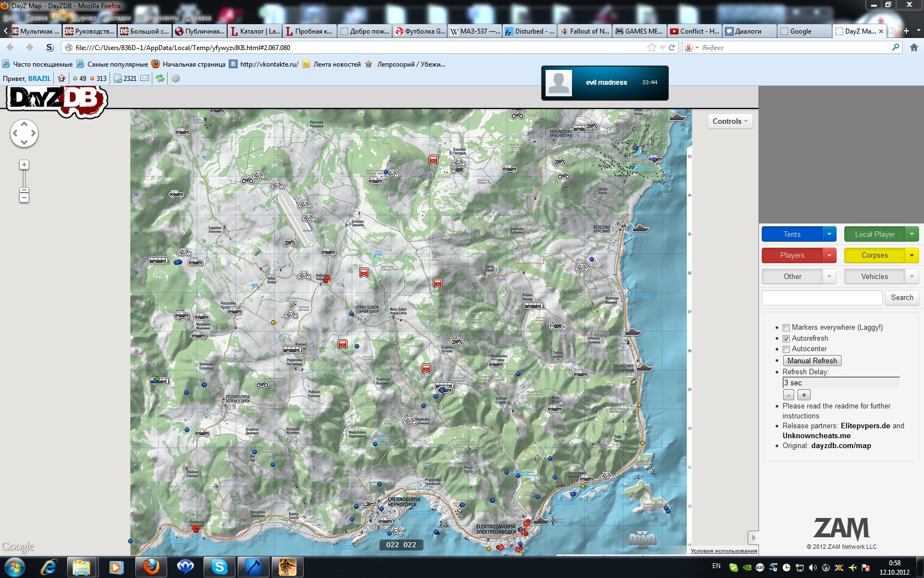Select the bus marker under Polana
This screenshot has height=578, width=924.
(x=533, y=306)
